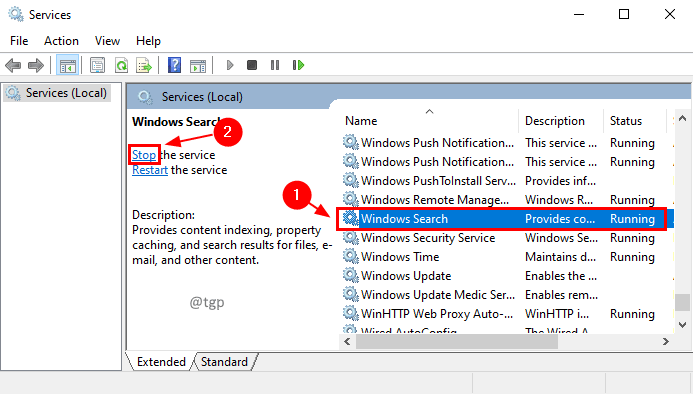Click gear icon of Windows Search row
Image resolution: width=693 pixels, height=394 pixels.
351,218
